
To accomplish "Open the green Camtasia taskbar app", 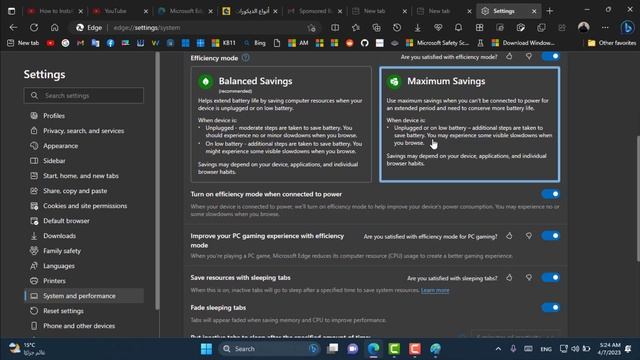I will point(394,349).
